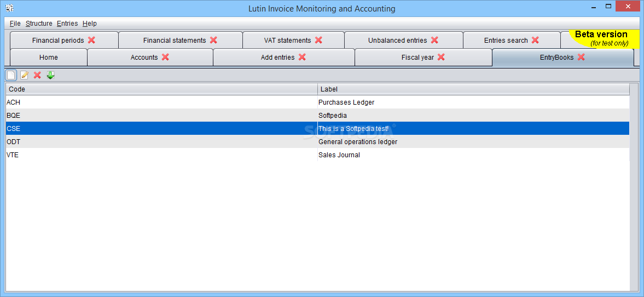Screen dimensions: 644x297
Task: Close the Fiscal year tab
Action: [441, 57]
